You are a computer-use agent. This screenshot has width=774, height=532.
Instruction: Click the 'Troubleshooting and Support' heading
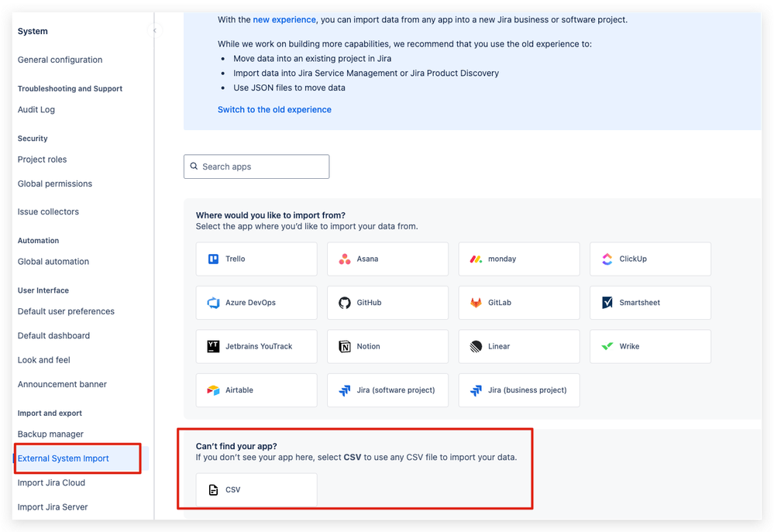point(70,89)
